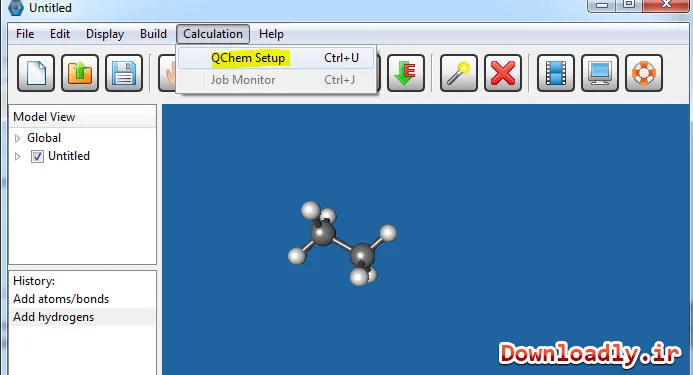This screenshot has height=375, width=693.
Task: Open a file with the orange folder icon
Action: (80, 73)
